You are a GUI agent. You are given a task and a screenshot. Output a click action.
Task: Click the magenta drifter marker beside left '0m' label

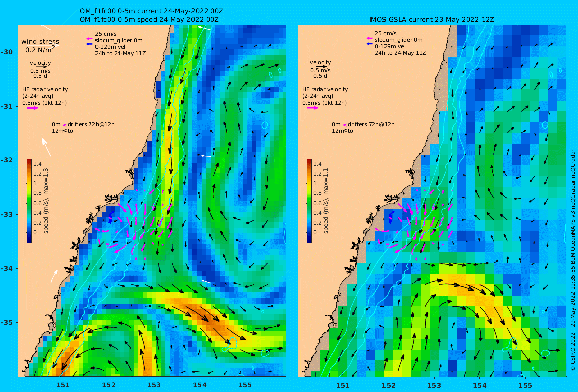click(64, 125)
